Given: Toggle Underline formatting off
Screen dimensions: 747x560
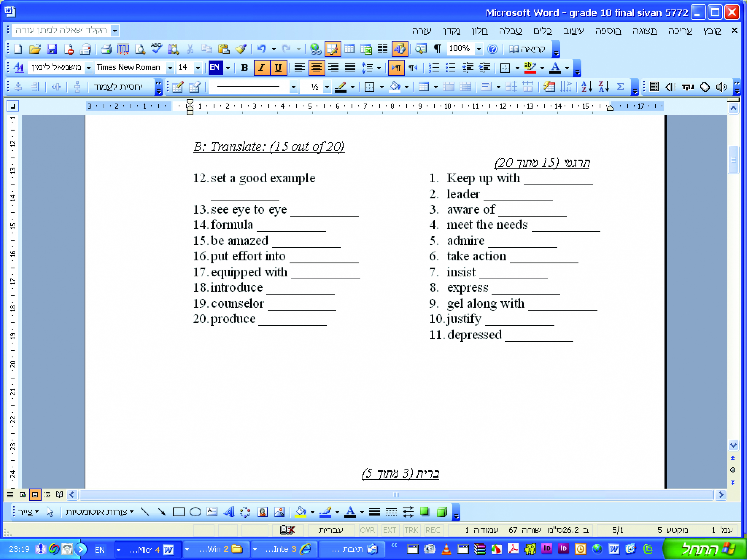Looking at the screenshot, I should (278, 68).
